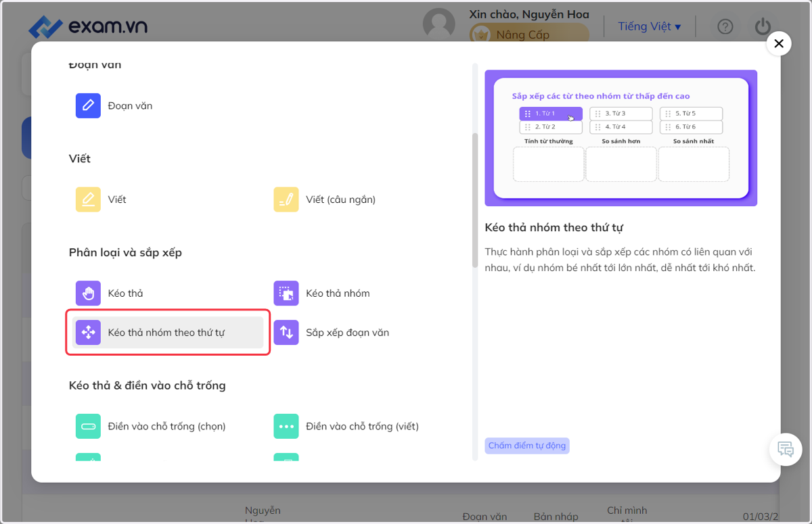Choose the Điền vào chỗ trống (viết) icon
The height and width of the screenshot is (524, 812).
click(286, 427)
